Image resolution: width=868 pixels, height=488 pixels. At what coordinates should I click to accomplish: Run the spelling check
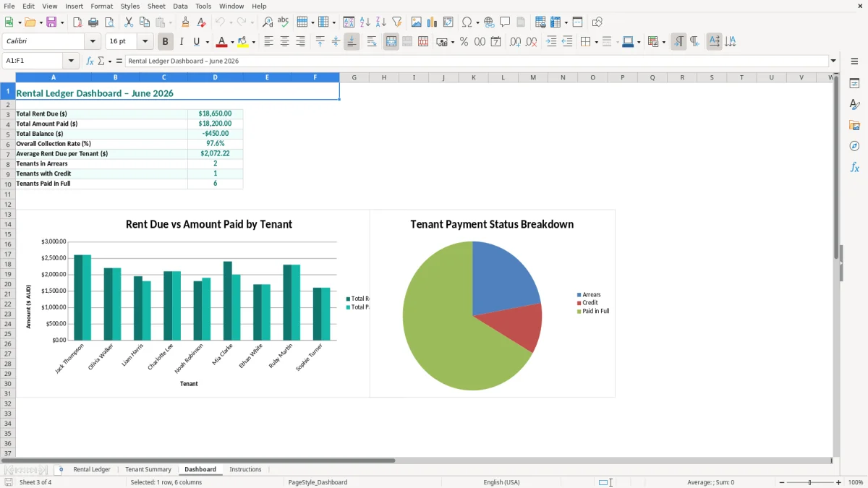tap(284, 22)
